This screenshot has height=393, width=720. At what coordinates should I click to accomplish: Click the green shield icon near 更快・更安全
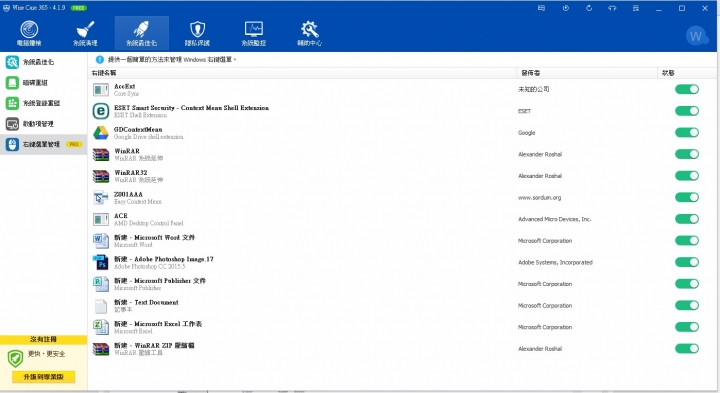click(x=16, y=358)
